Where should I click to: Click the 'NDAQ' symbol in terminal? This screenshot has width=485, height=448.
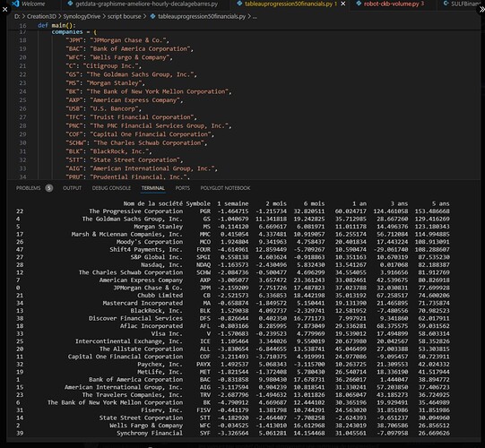click(204, 265)
